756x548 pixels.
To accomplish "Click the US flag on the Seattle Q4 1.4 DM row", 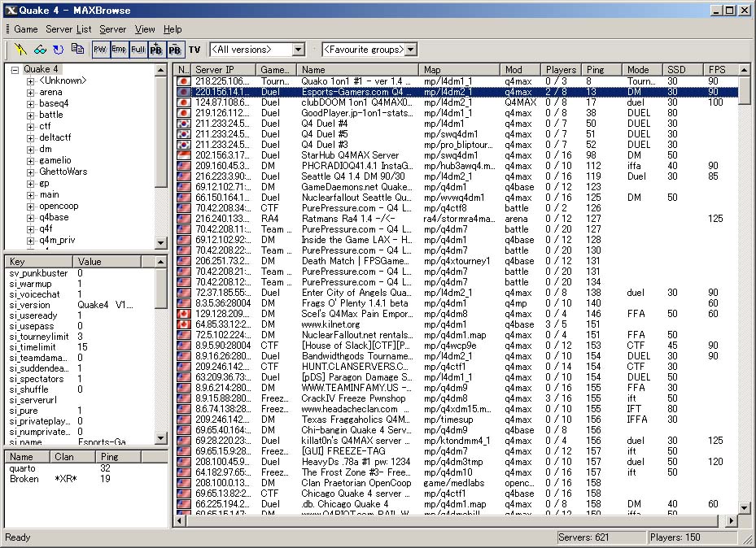I will pyautogui.click(x=184, y=176).
